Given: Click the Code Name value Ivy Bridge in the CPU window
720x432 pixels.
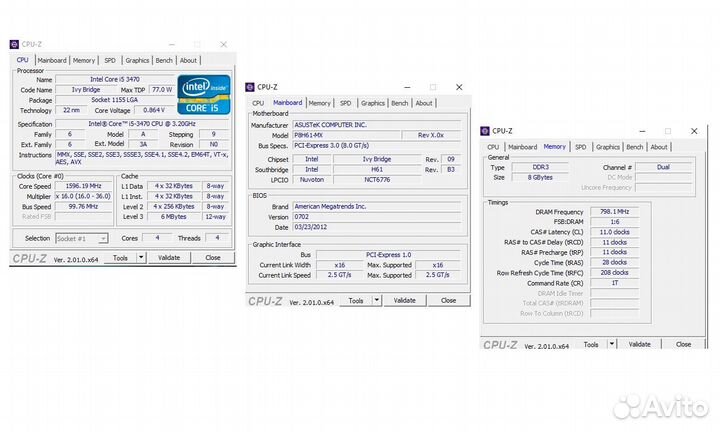Looking at the screenshot, I should [x=86, y=90].
